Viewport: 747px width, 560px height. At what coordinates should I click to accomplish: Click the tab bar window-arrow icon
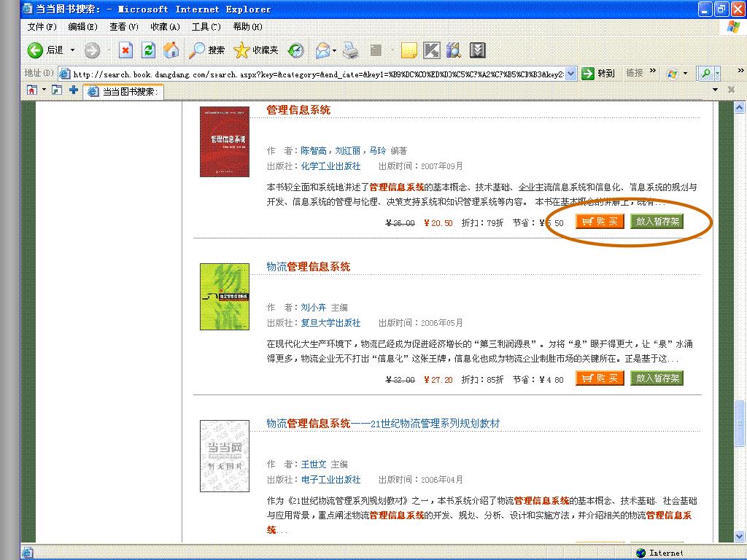click(57, 90)
